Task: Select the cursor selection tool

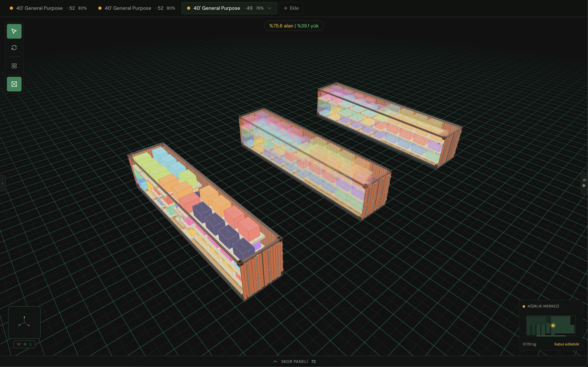Action: [x=14, y=31]
